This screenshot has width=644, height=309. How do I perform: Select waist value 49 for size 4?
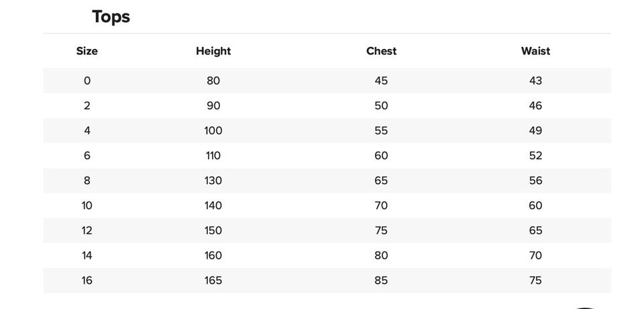[x=535, y=130]
